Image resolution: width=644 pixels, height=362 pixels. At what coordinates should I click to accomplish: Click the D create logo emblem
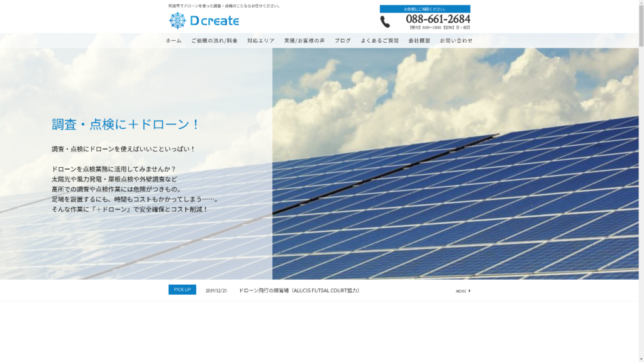click(177, 21)
